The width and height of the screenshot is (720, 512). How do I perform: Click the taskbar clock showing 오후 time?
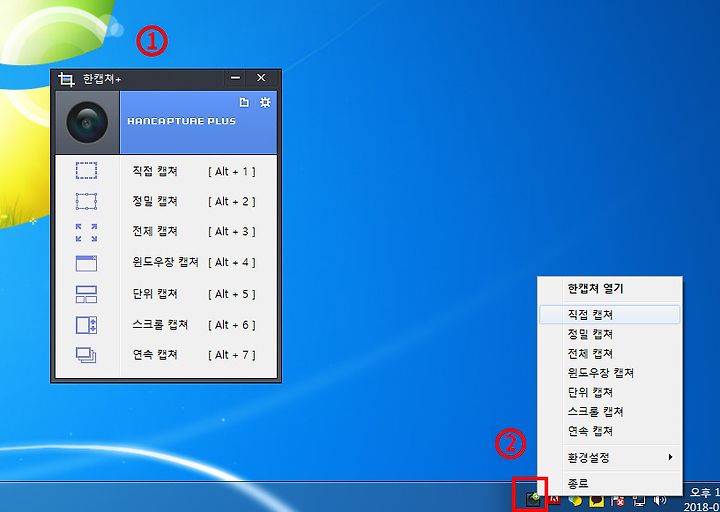(x=704, y=500)
